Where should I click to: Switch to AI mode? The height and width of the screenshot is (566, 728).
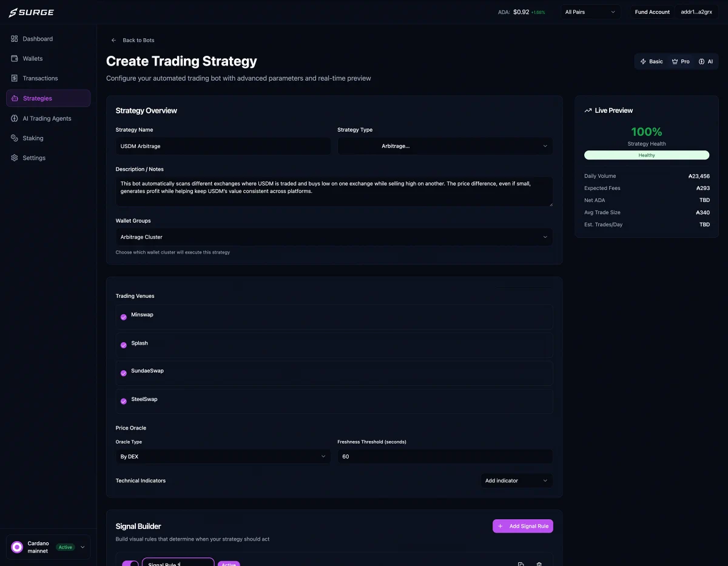tap(706, 61)
